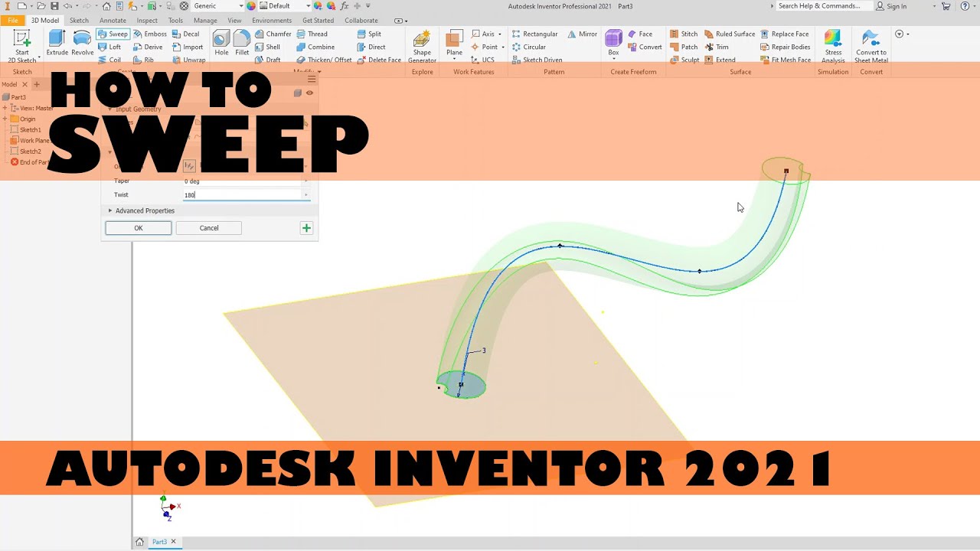The width and height of the screenshot is (980, 551).
Task: Click the freeform Box tool
Action: (x=613, y=43)
